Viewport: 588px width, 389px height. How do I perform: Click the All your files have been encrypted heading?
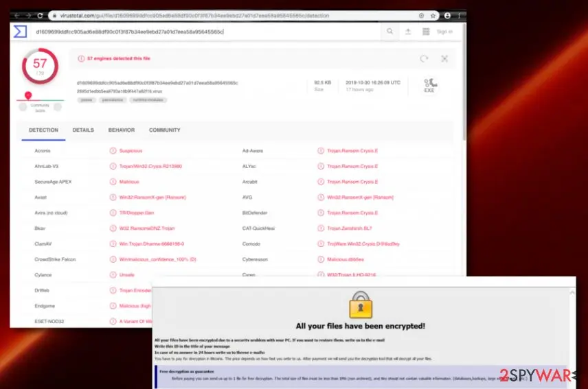pyautogui.click(x=361, y=326)
